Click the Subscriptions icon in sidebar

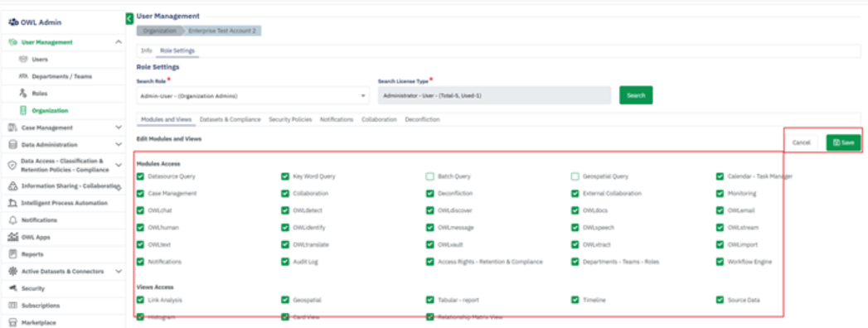point(13,306)
